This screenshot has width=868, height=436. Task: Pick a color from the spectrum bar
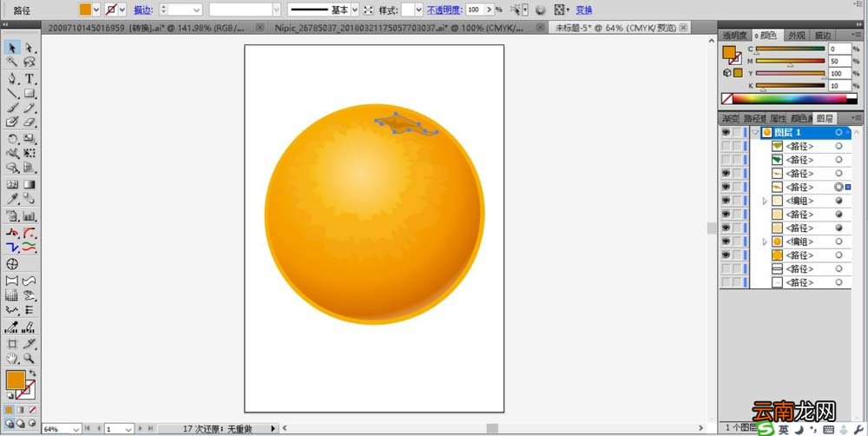790,99
